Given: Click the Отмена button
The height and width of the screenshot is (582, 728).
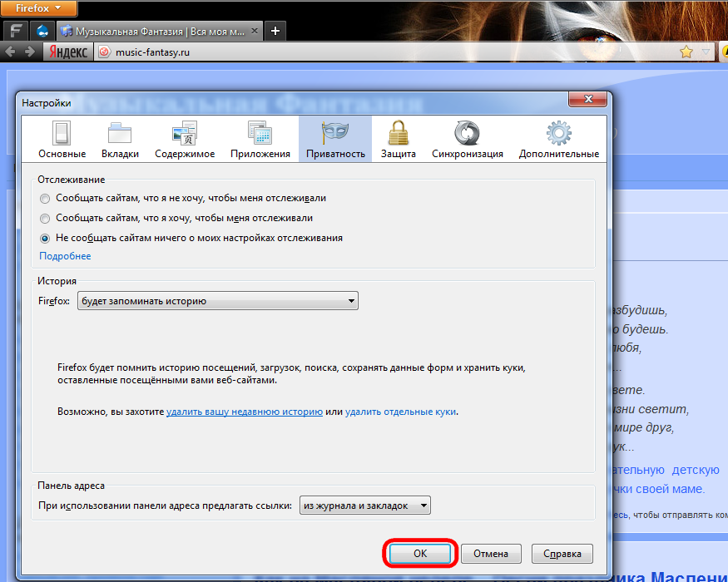Looking at the screenshot, I should pos(490,554).
